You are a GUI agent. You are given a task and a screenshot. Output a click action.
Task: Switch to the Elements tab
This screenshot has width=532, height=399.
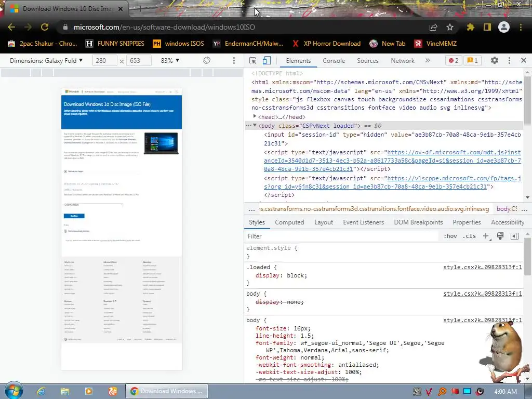[x=298, y=61]
